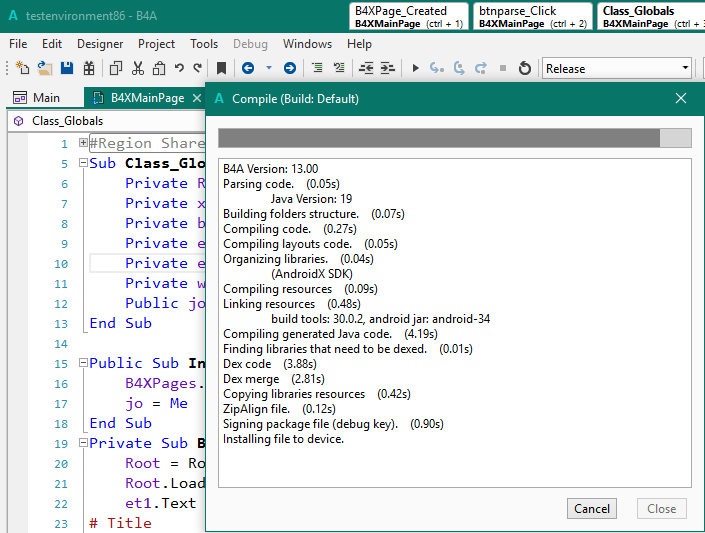Click the Cut scissors icon
This screenshot has width=705, height=533.
[x=138, y=68]
